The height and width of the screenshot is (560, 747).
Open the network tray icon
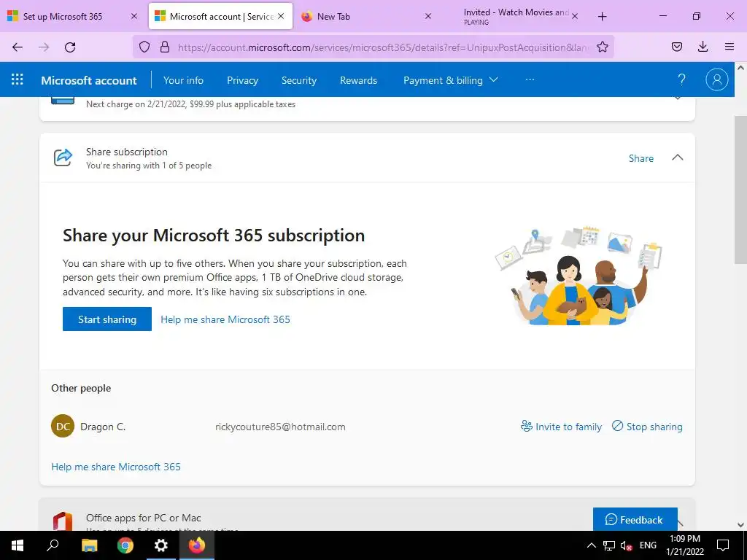pyautogui.click(x=609, y=545)
